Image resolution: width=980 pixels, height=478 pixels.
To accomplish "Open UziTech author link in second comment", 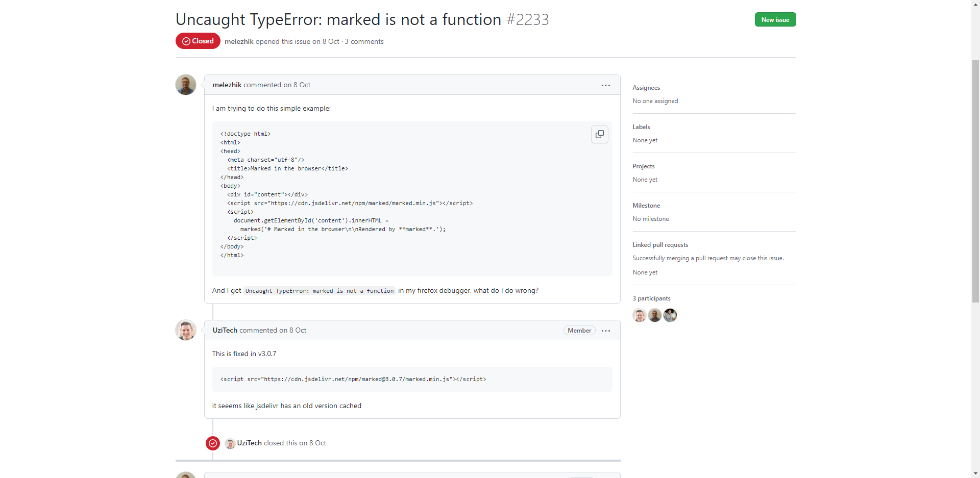I will (x=225, y=331).
